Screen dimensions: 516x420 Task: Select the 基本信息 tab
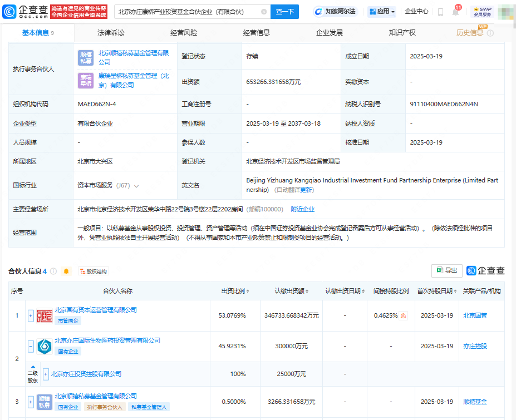tap(38, 33)
